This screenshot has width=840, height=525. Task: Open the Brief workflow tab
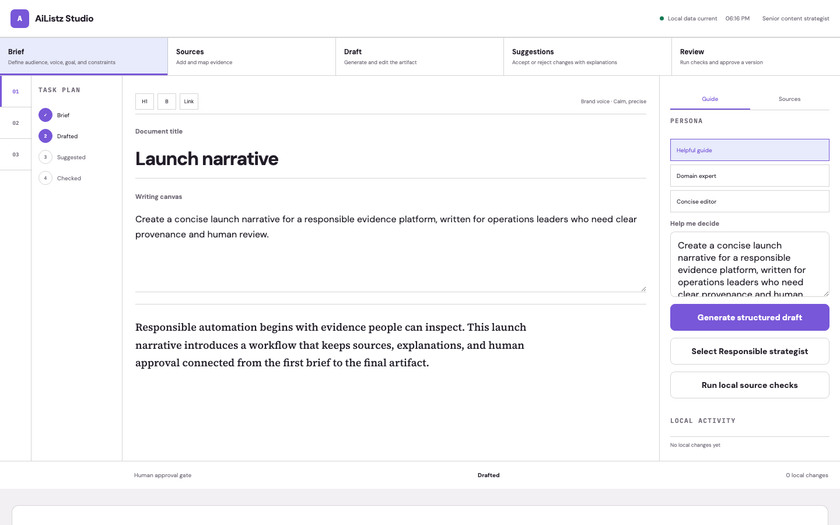84,56
